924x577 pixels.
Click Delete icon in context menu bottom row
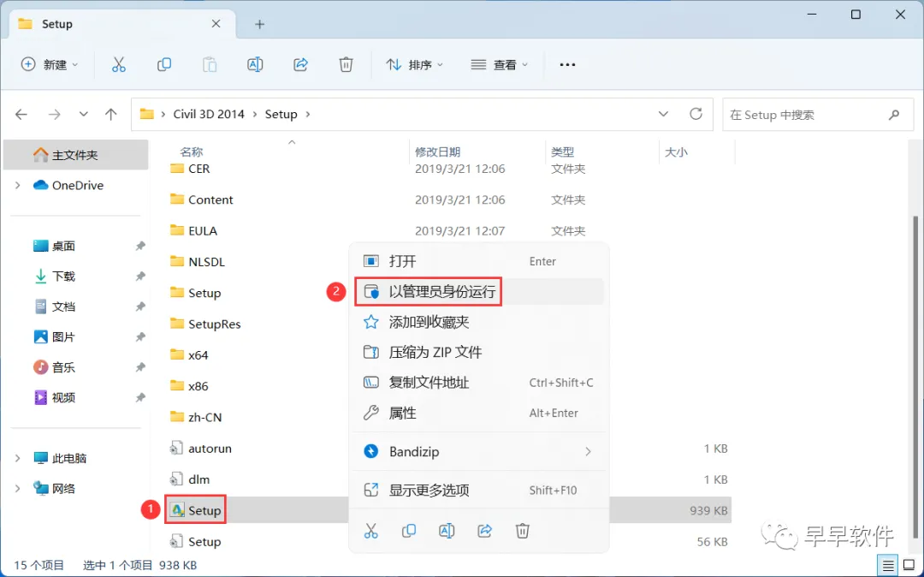[522, 531]
